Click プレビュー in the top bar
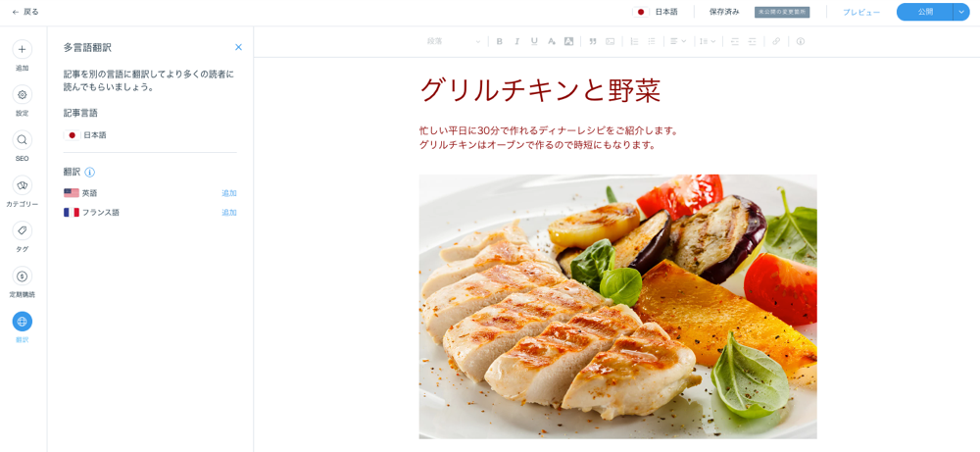This screenshot has width=980, height=452. tap(861, 12)
